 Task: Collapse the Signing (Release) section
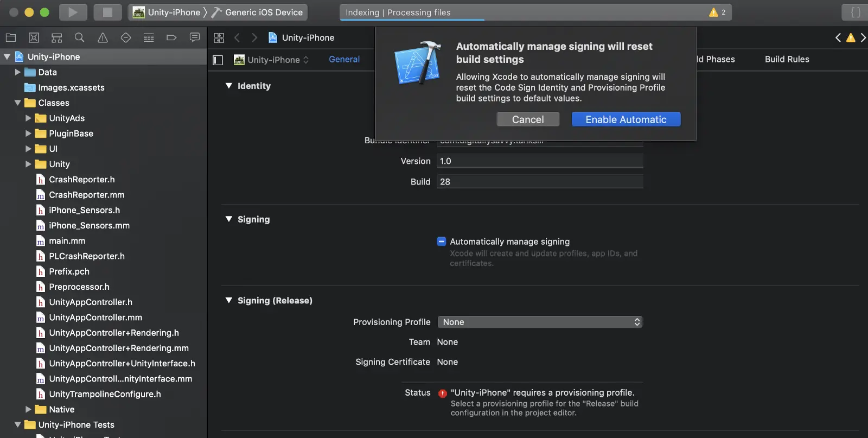pos(229,300)
